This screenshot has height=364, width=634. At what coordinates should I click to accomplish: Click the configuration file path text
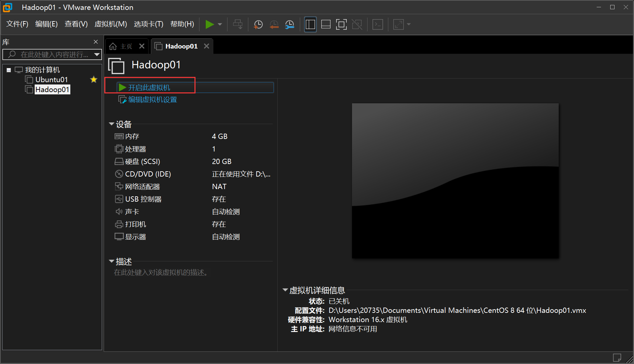[x=457, y=311]
